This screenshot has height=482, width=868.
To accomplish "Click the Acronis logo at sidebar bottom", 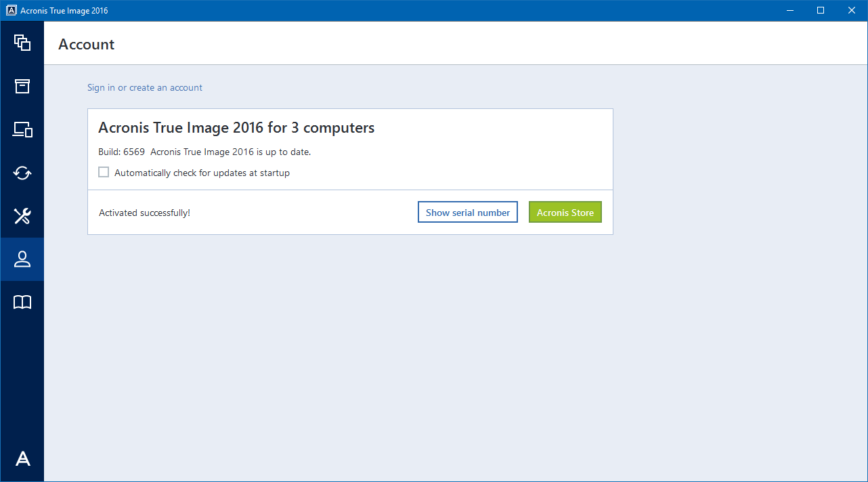I will click(x=22, y=459).
